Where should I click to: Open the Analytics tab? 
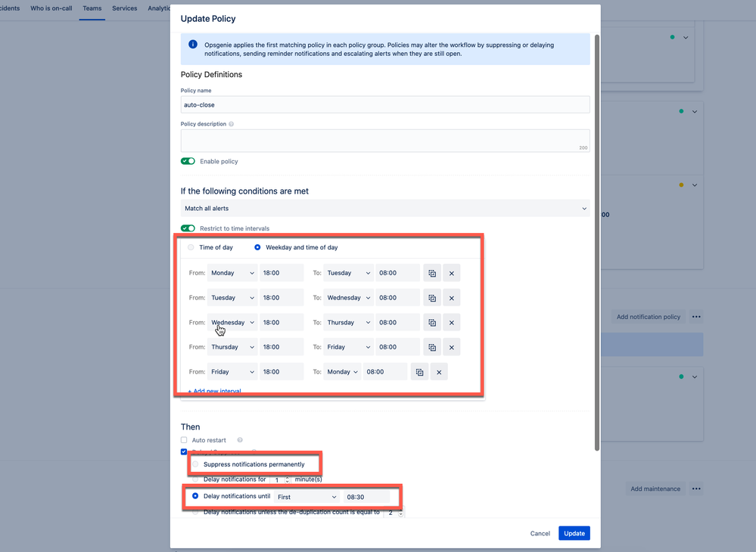[159, 8]
